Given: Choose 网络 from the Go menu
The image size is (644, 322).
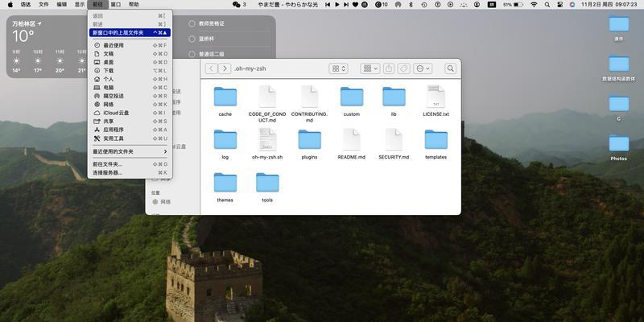Looking at the screenshot, I should click(130, 105).
